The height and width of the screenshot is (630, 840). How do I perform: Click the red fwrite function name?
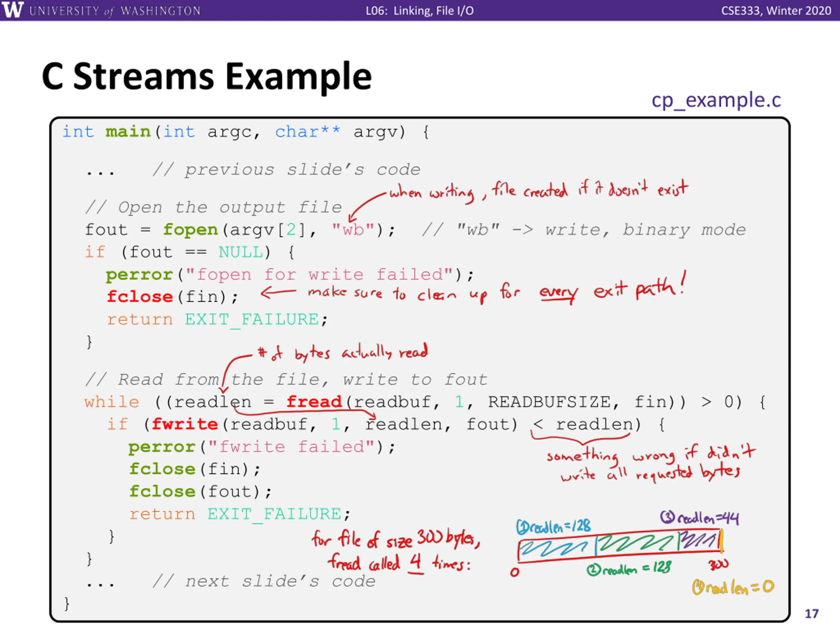185,424
